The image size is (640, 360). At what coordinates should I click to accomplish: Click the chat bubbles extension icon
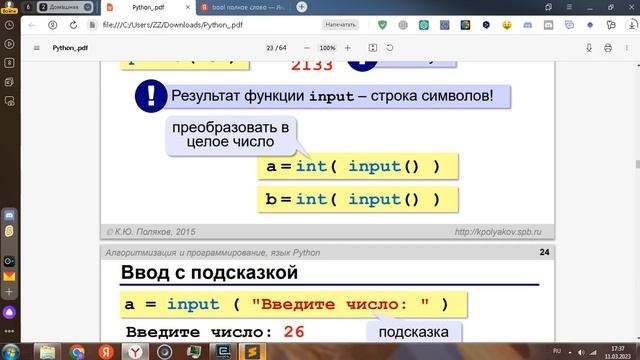click(x=569, y=25)
